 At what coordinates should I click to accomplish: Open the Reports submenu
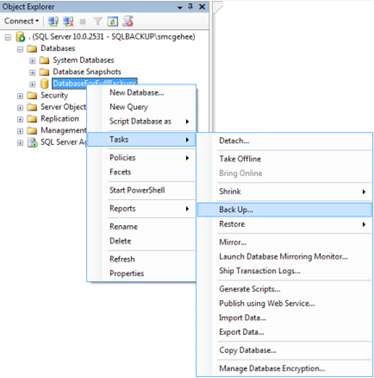point(141,209)
